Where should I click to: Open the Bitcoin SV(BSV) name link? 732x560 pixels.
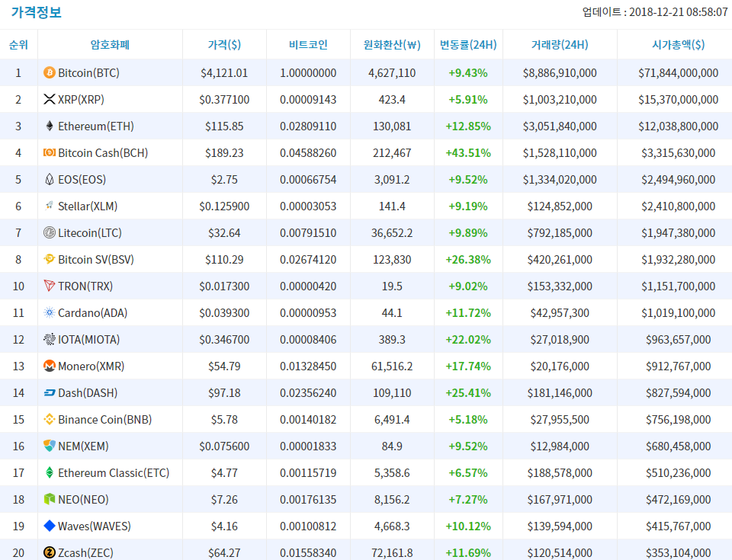(96, 259)
